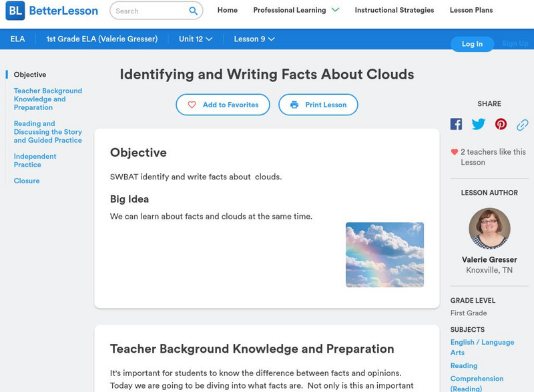Click Valerie Gresser's profile photo
The width and height of the screenshot is (534, 392).
point(489,229)
